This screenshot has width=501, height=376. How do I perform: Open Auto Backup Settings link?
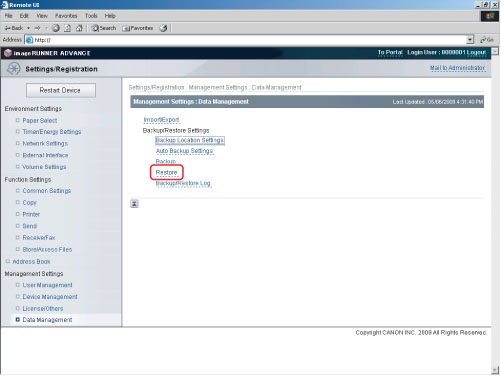(x=184, y=151)
